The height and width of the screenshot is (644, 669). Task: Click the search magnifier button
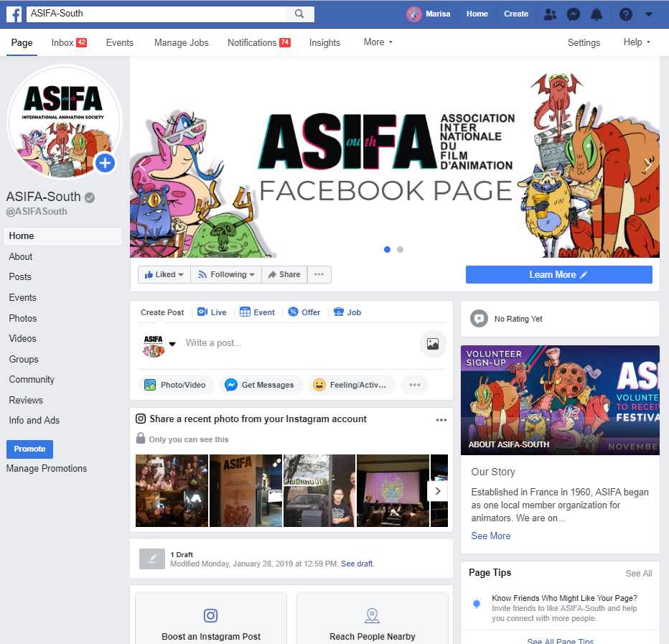(299, 14)
